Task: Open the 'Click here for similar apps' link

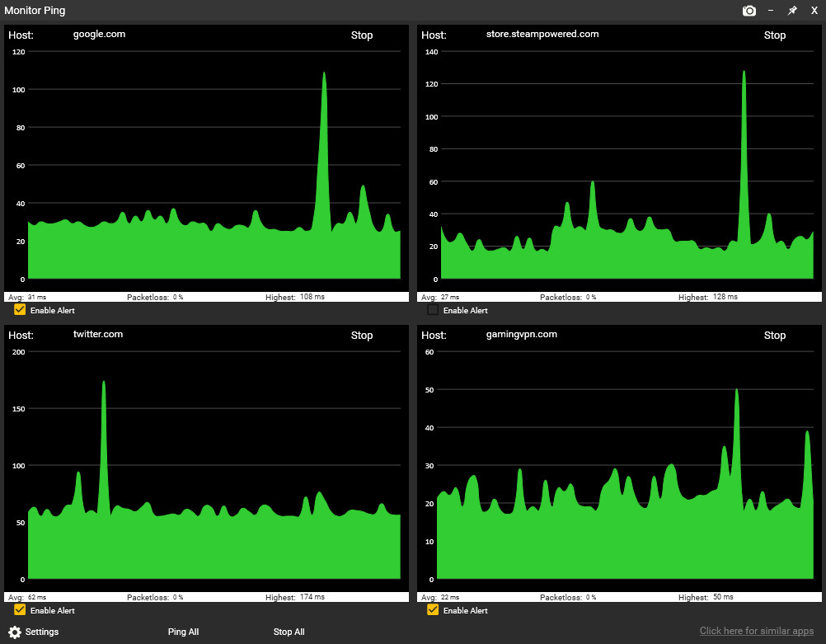Action: pos(756,631)
